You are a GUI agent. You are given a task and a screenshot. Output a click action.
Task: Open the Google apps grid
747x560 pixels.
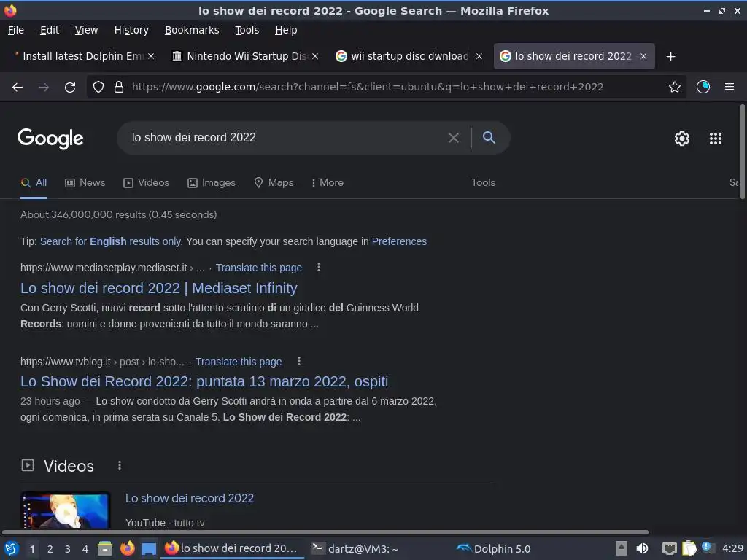coord(716,138)
